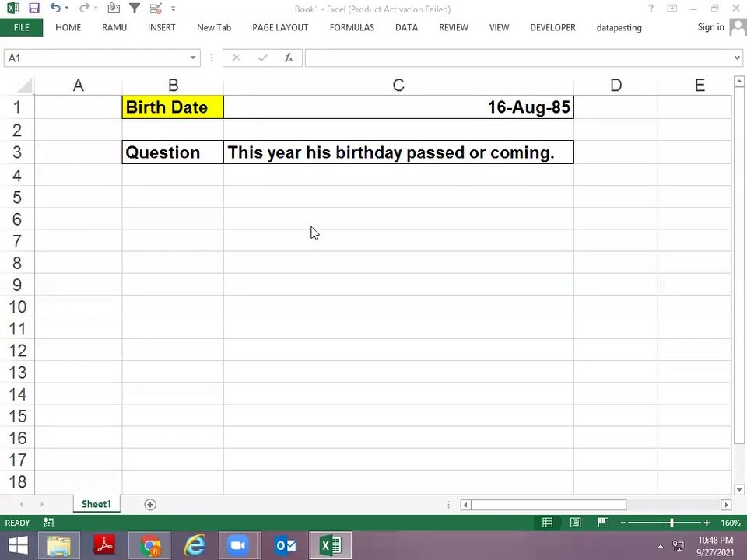Switch to Page Layout view
Screen dimensions: 747x560
point(576,523)
